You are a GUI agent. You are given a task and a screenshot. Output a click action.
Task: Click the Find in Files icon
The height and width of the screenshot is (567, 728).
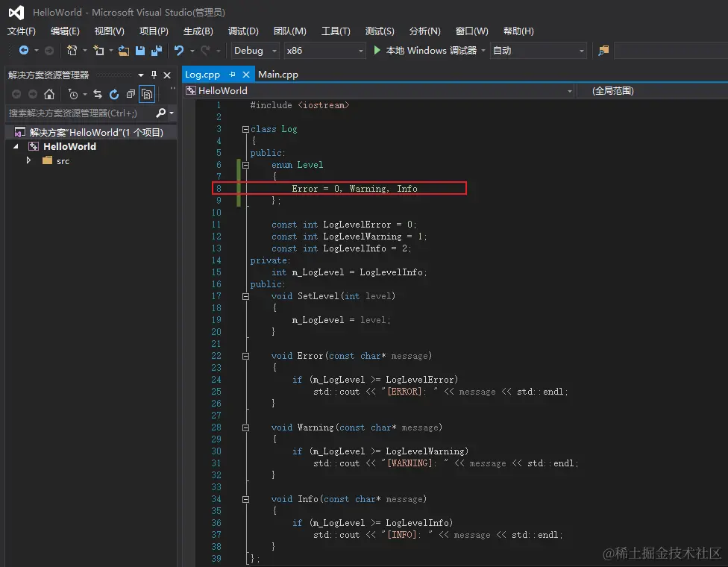603,51
